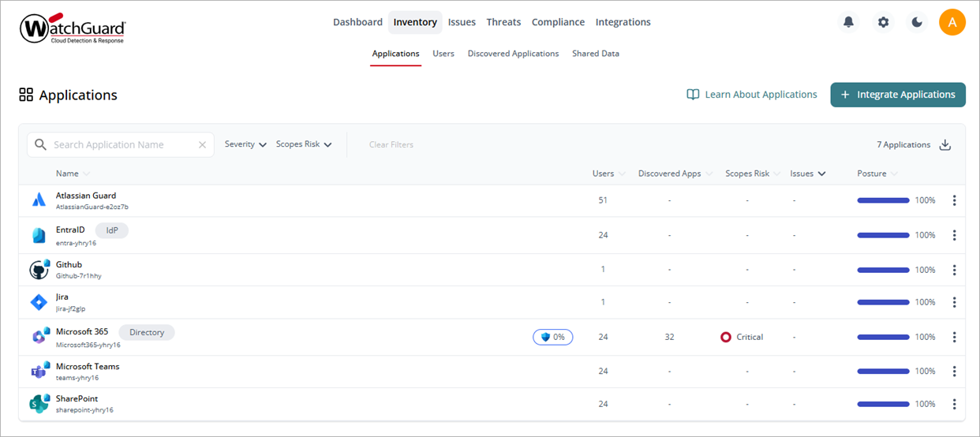Open more options for Jira row
The height and width of the screenshot is (437, 980).
954,302
